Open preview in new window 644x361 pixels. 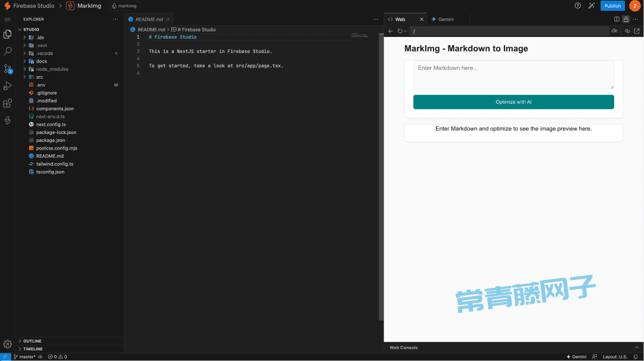637,31
